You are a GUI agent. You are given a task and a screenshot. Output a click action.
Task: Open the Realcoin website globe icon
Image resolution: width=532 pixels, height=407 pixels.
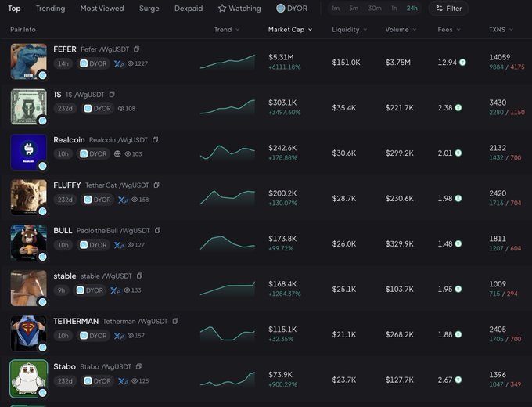click(x=117, y=153)
